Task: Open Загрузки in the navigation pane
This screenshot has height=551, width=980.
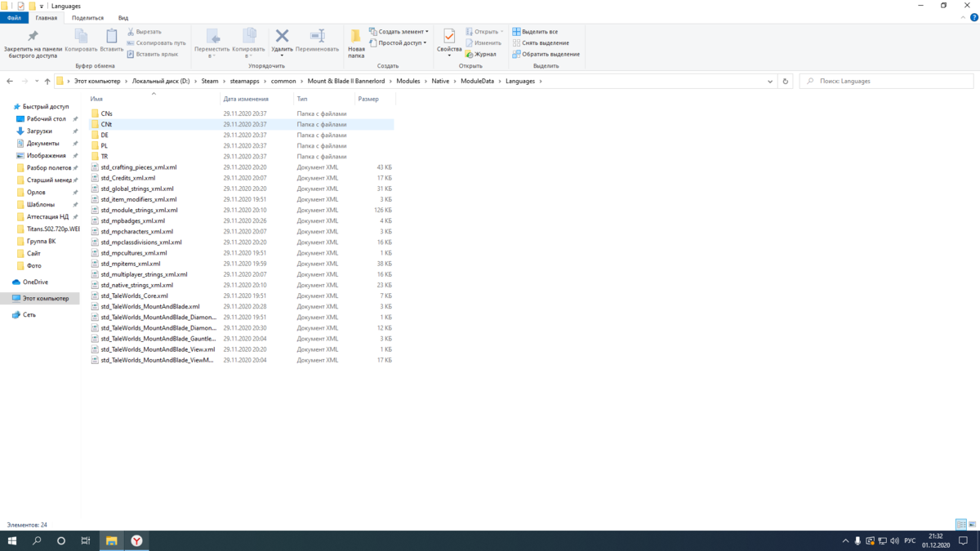Action: click(x=39, y=131)
